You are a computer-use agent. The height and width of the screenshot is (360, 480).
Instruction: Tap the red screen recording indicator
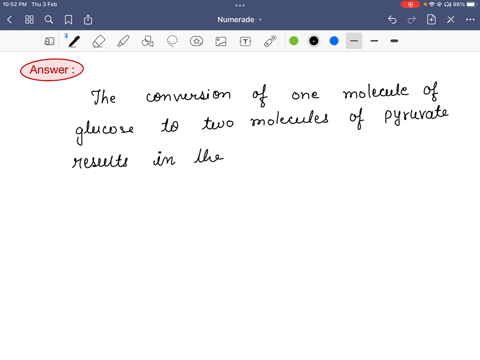[410, 4]
